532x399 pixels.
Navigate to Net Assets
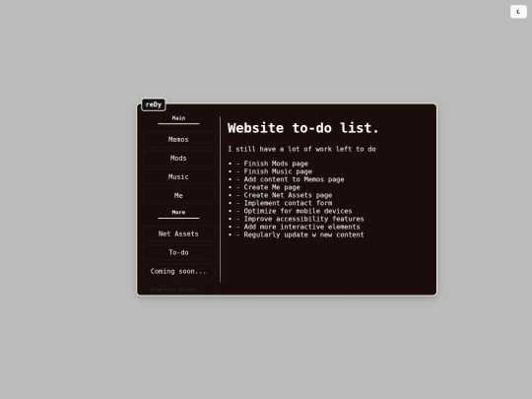coord(178,233)
